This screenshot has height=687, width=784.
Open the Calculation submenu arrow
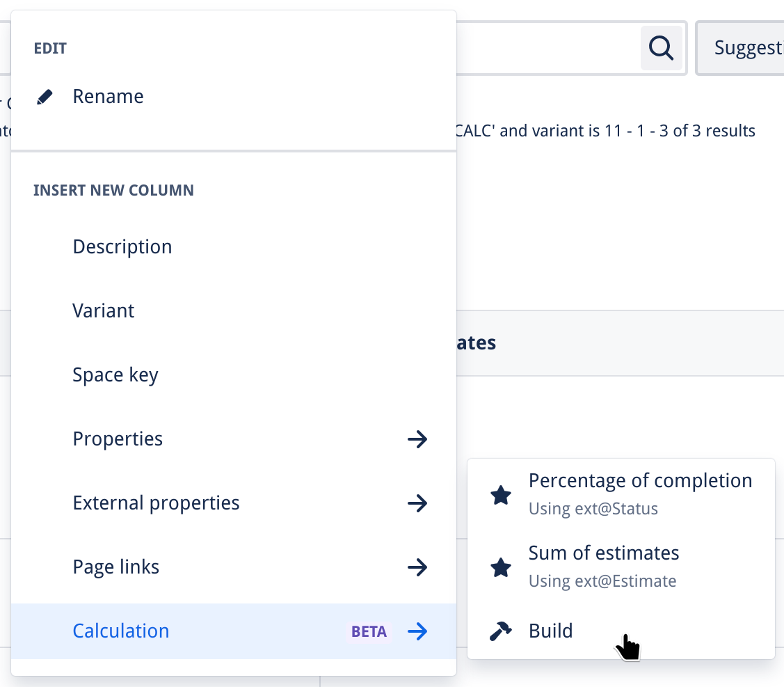[x=417, y=631]
